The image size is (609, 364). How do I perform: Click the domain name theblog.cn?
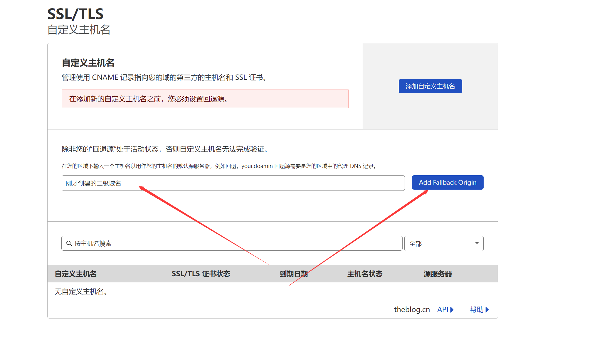pyautogui.click(x=412, y=309)
